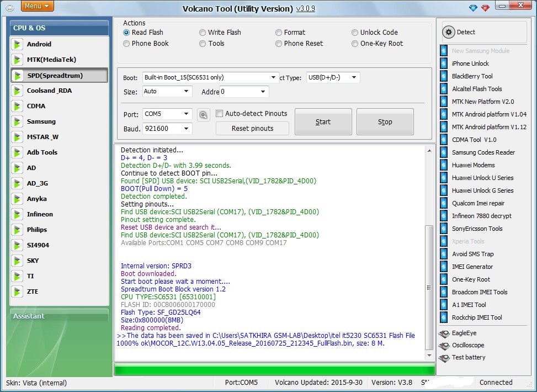Expand the Assistant panel header
Screen dimensions: 537x392
click(x=59, y=316)
